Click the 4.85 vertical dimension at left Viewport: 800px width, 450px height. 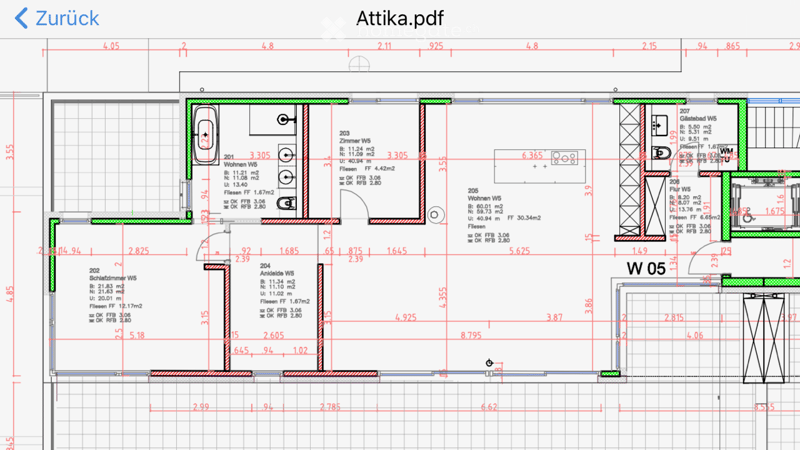point(10,294)
